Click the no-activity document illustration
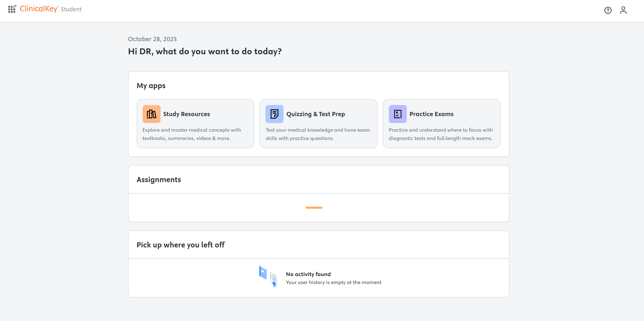Viewport: 644px width, 321px height. (x=268, y=276)
